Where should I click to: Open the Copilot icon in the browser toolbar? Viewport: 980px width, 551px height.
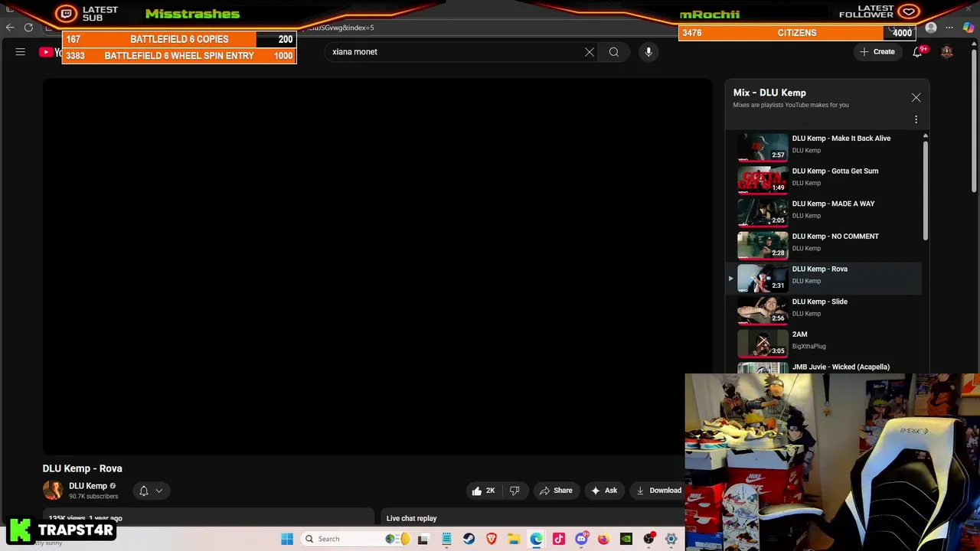(x=969, y=28)
